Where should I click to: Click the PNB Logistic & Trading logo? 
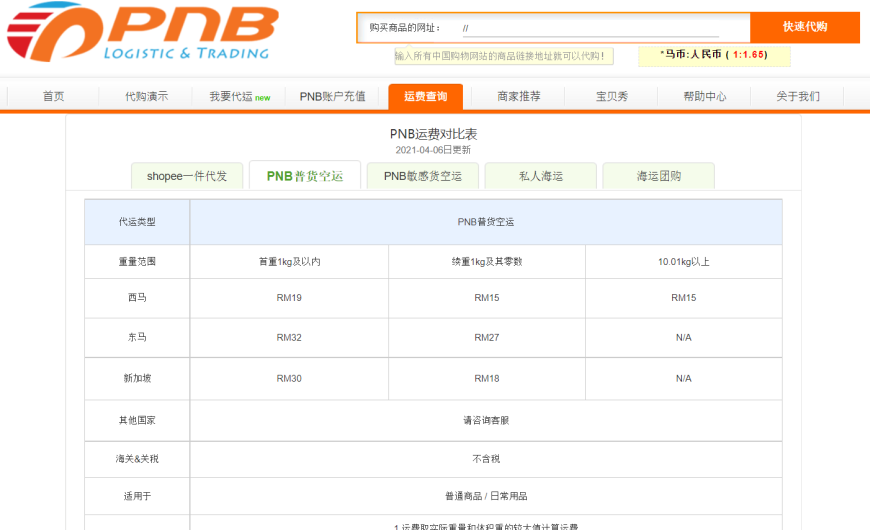point(142,32)
